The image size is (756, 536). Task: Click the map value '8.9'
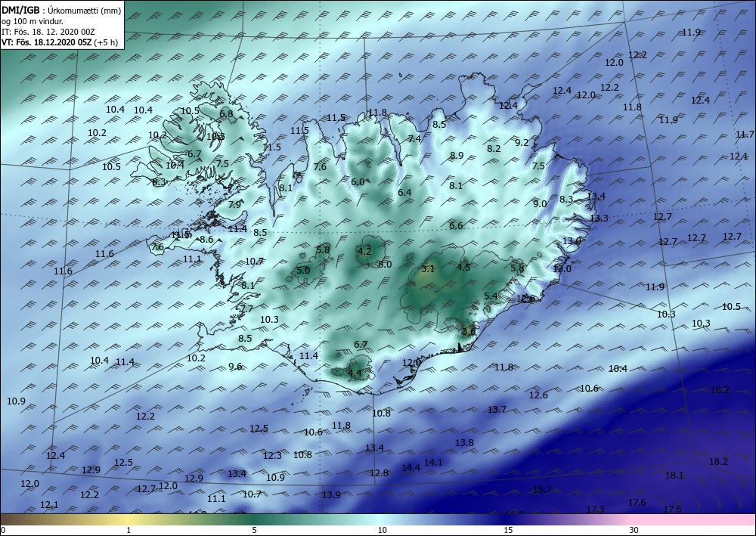pos(457,155)
